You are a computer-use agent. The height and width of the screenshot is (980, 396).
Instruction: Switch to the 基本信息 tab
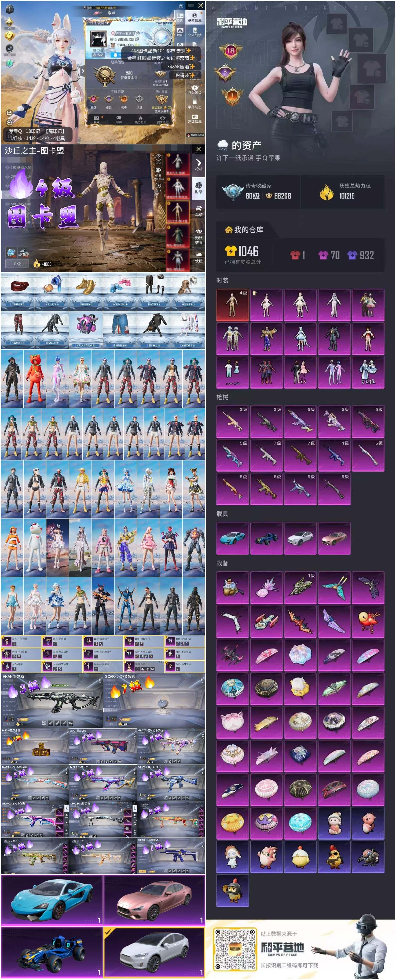pos(195,17)
